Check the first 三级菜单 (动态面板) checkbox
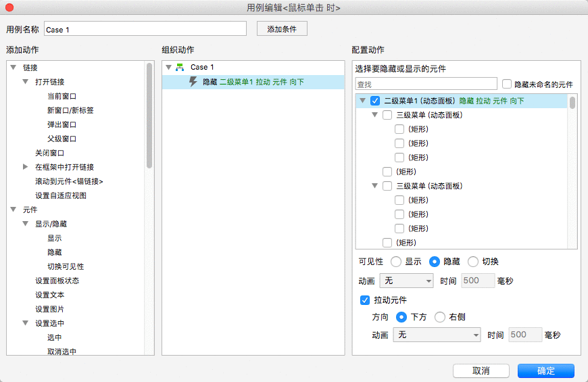 (387, 115)
